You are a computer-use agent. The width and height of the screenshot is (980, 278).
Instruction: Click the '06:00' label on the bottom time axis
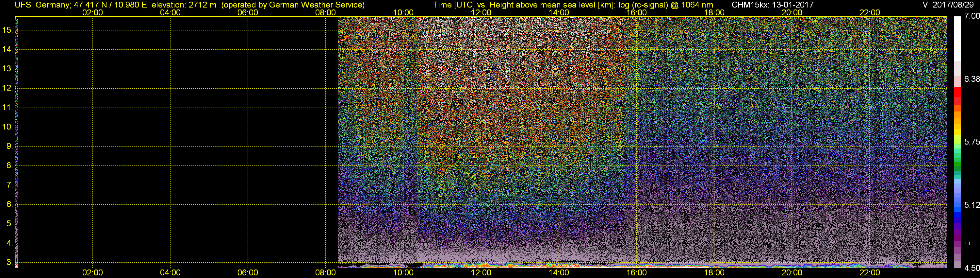click(248, 273)
